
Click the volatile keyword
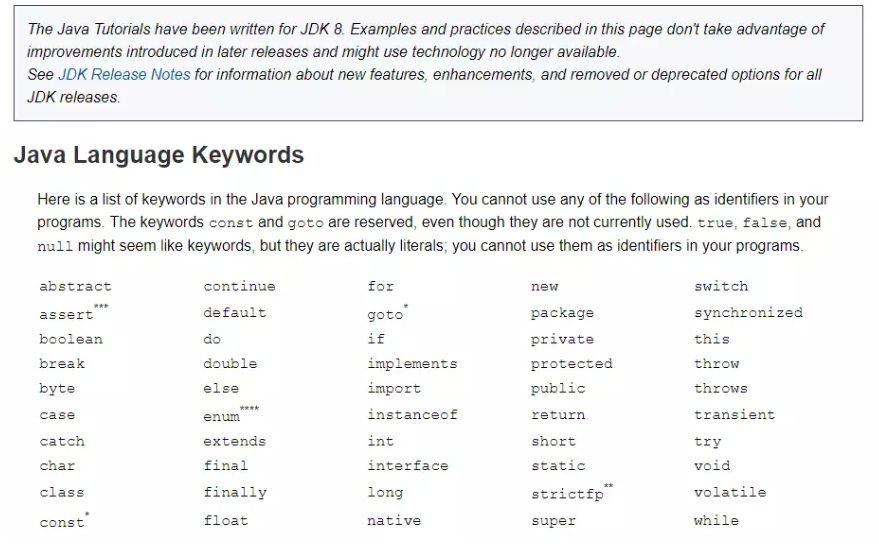pyautogui.click(x=730, y=492)
